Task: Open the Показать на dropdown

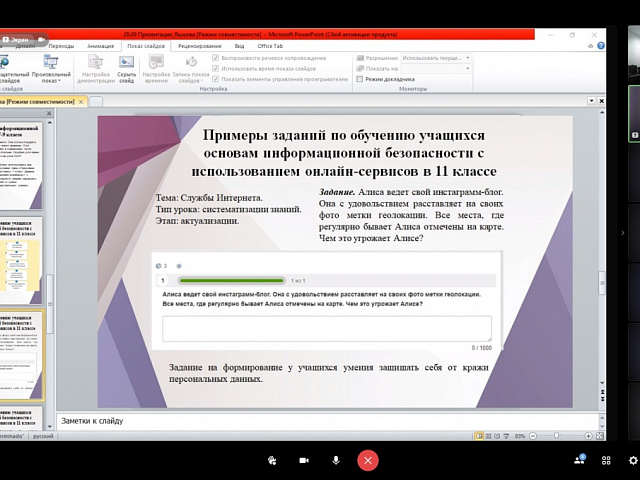Action: (x=437, y=68)
